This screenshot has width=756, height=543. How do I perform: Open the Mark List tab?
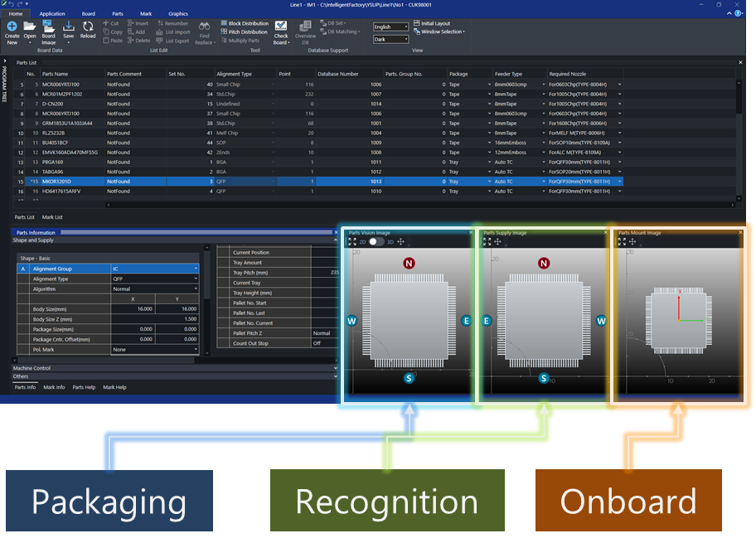(x=52, y=216)
